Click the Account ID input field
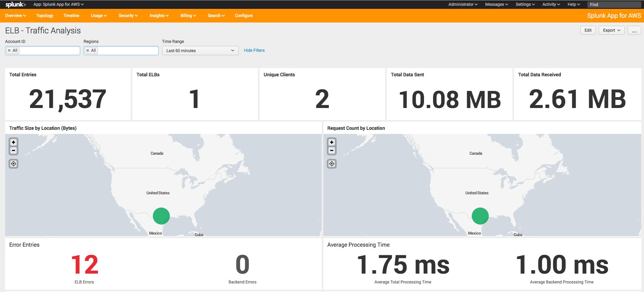Viewport: 644px width, 292px height. [43, 50]
